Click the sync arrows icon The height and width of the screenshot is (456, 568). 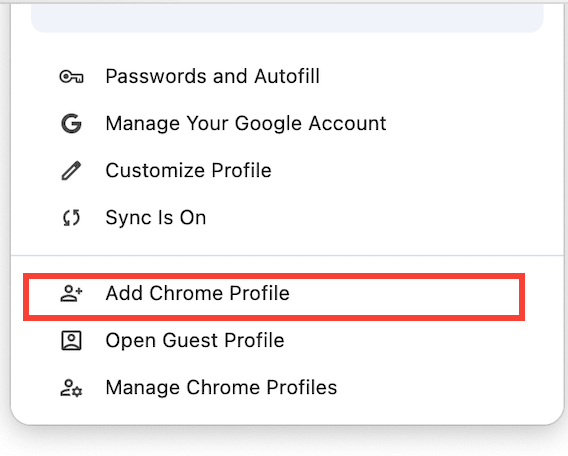[x=71, y=218]
